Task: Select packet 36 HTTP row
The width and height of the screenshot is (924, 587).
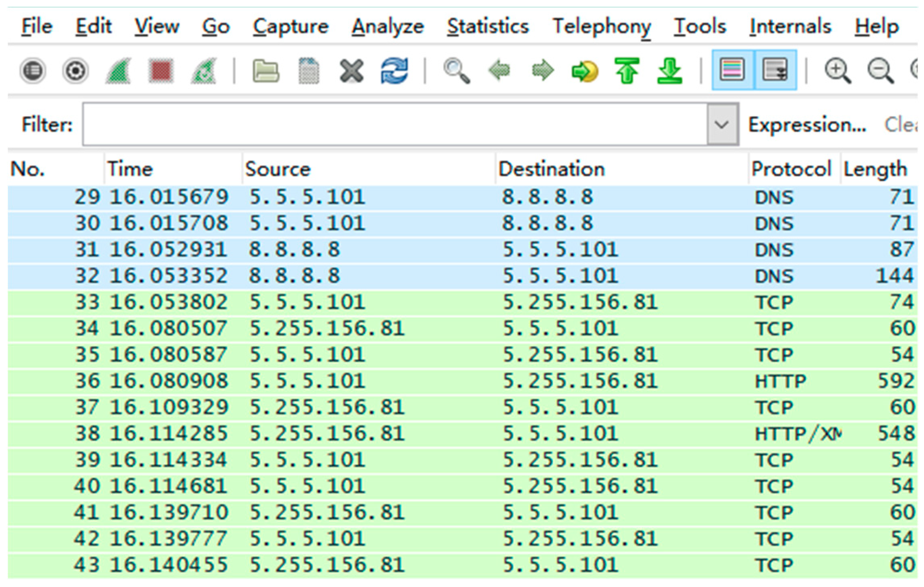Action: (x=462, y=381)
